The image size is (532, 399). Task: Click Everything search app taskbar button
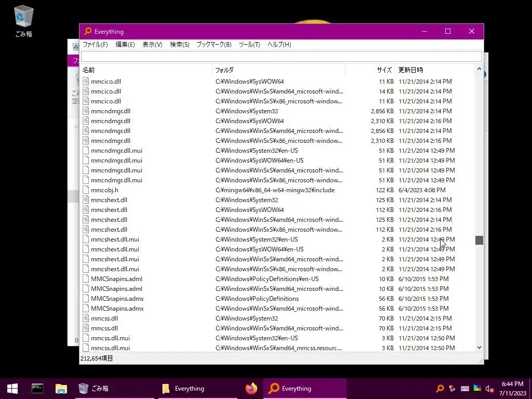point(304,389)
